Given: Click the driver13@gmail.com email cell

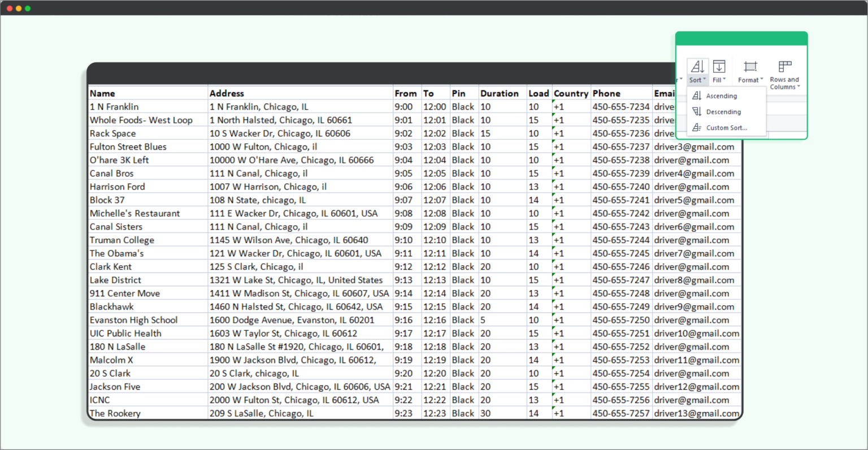Looking at the screenshot, I should pyautogui.click(x=696, y=413).
